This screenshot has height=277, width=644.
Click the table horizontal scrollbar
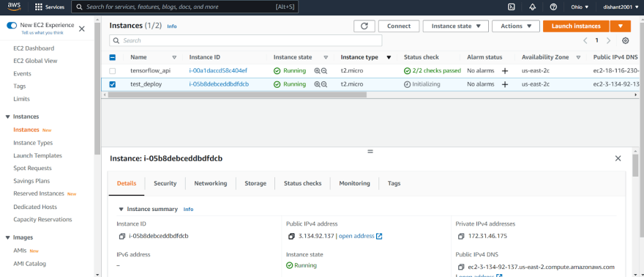pos(237,95)
